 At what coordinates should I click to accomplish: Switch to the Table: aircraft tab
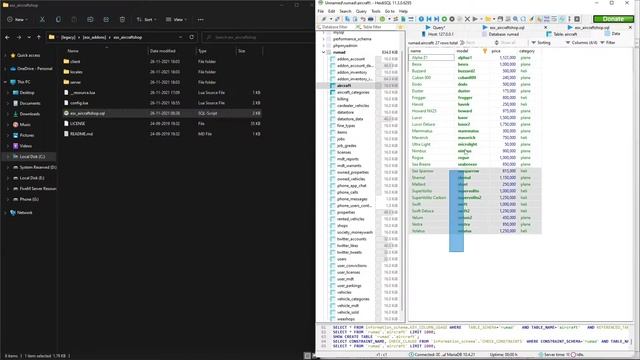pyautogui.click(x=562, y=34)
